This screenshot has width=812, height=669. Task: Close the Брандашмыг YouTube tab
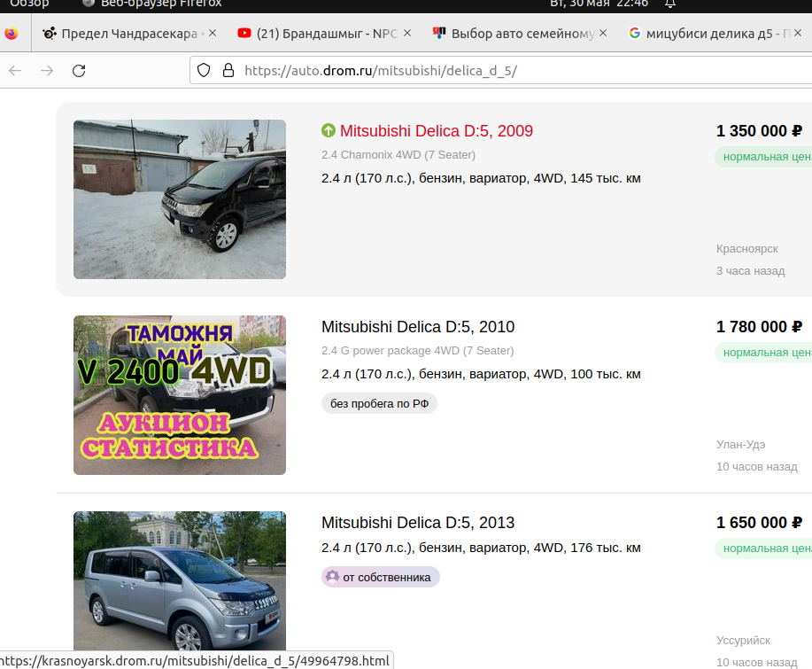(407, 33)
